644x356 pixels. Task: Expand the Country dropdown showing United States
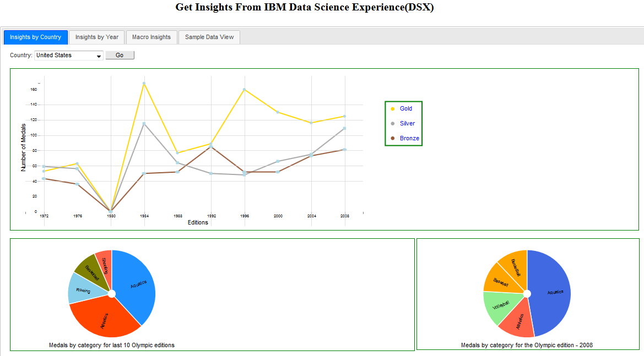tap(69, 56)
